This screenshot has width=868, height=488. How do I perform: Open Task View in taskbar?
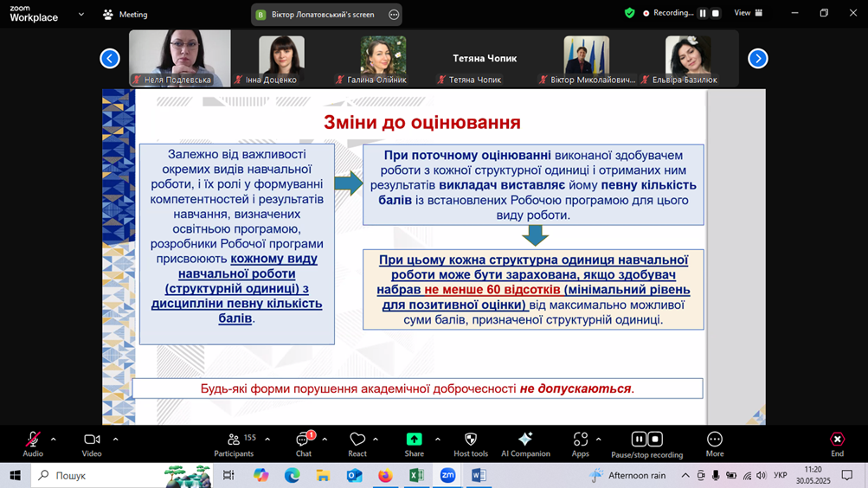tap(228, 475)
